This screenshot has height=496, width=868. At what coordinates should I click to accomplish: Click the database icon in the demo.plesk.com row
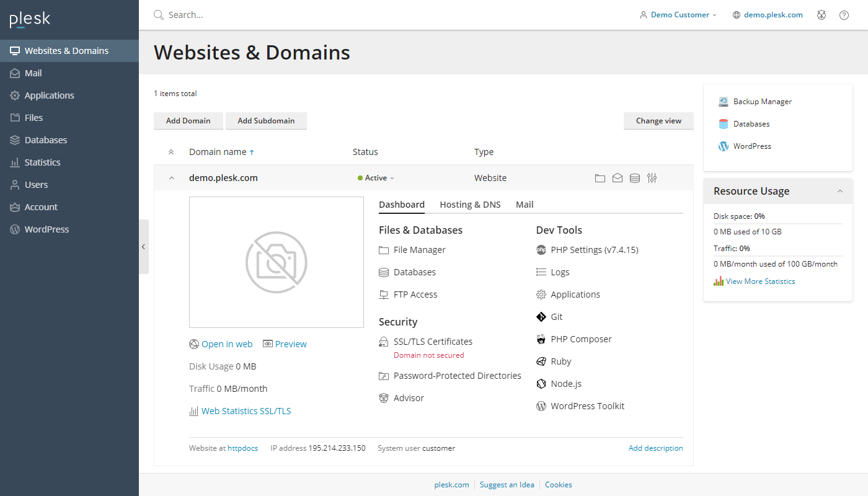[635, 178]
